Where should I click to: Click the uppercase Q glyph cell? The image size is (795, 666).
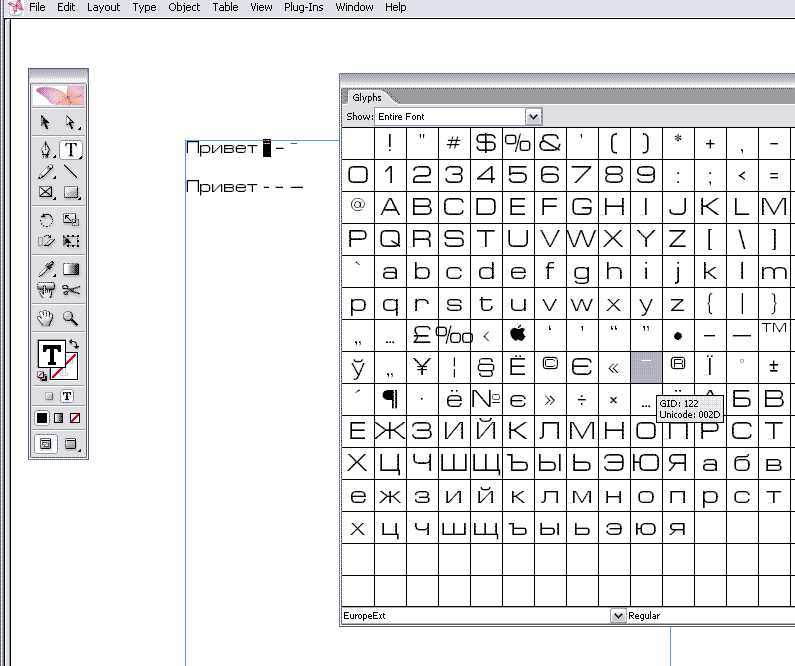[x=390, y=239]
